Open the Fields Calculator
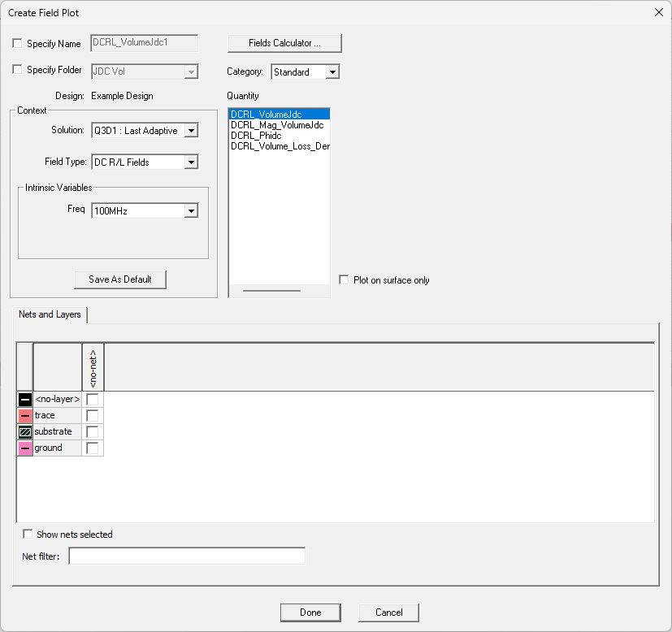Screen dimensions: 672x632 pos(284,43)
